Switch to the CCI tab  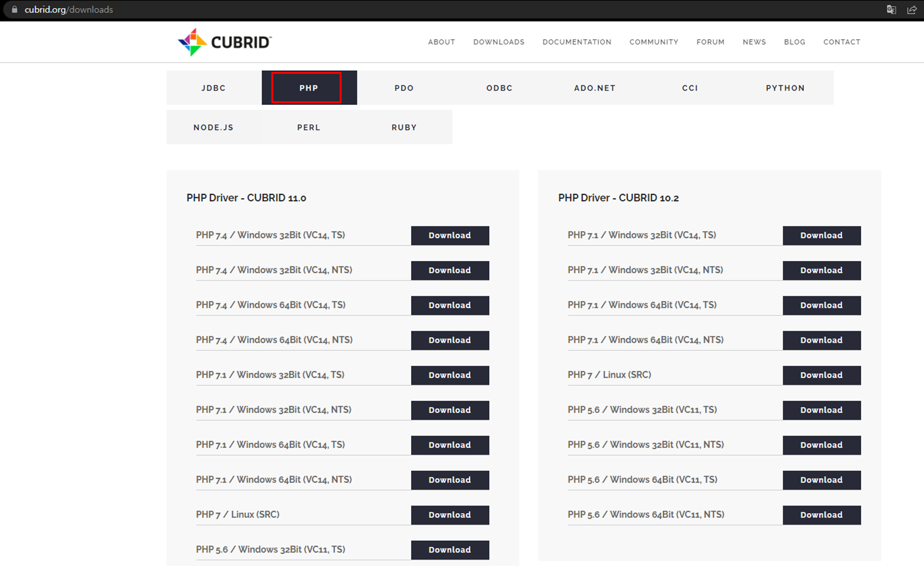pyautogui.click(x=690, y=88)
